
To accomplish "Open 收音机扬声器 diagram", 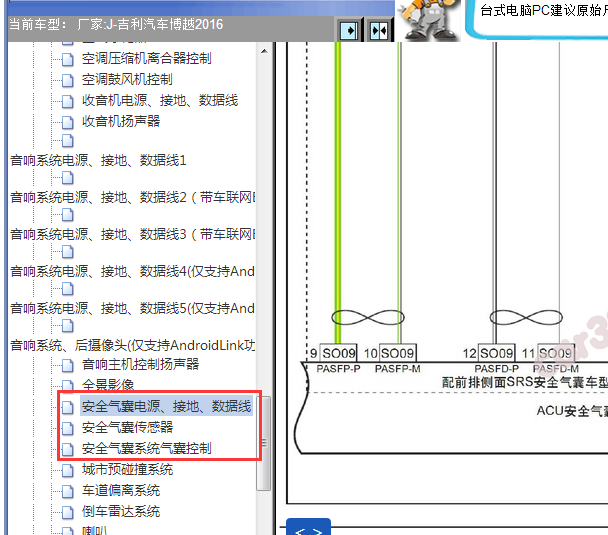I will coord(121,121).
